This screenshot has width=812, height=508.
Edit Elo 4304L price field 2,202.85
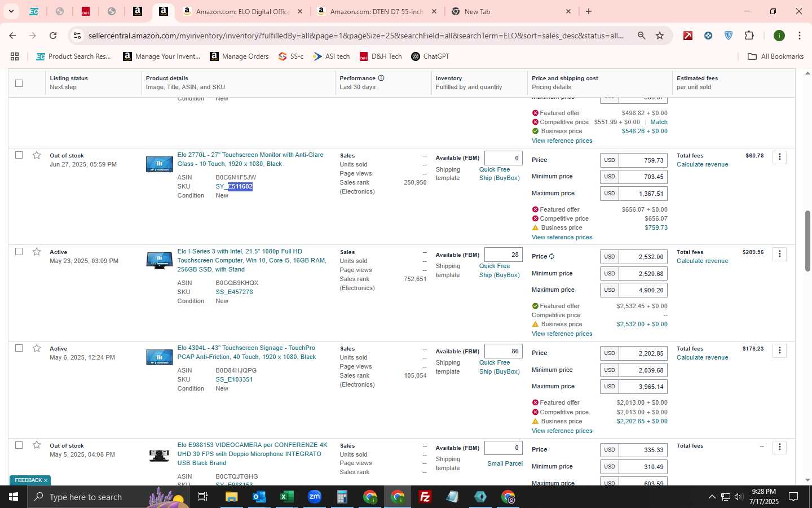tap(643, 353)
